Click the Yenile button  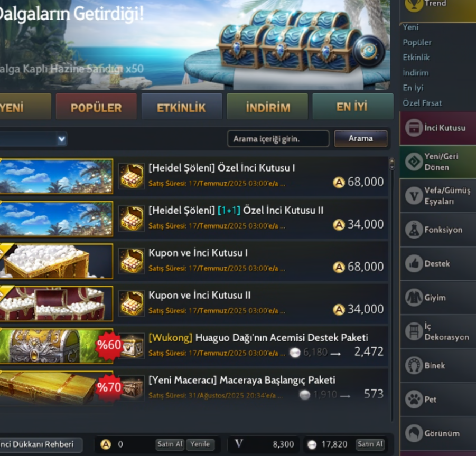click(200, 444)
